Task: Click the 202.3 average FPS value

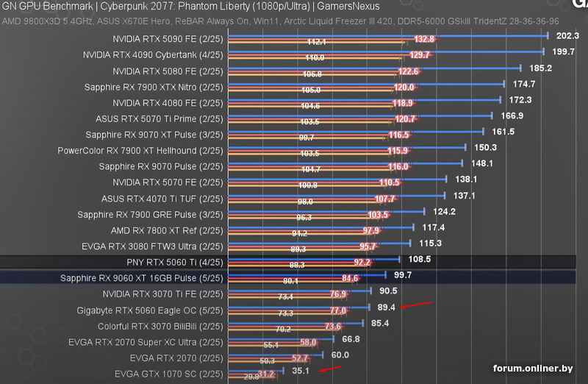Action: pos(567,35)
